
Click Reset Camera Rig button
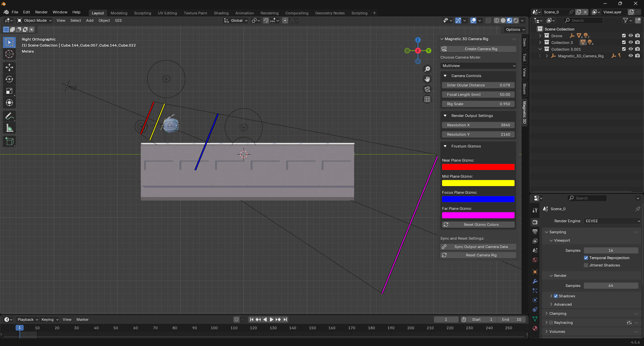pyautogui.click(x=478, y=255)
